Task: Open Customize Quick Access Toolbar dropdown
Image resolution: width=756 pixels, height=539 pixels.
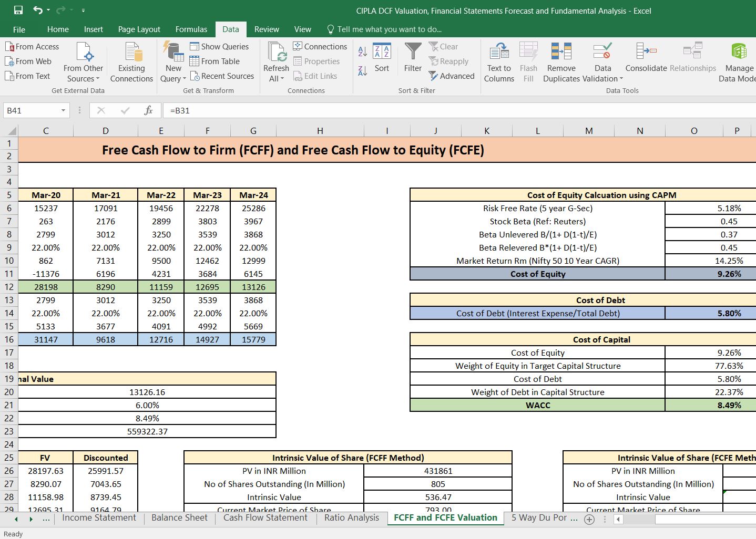Action: pos(83,11)
